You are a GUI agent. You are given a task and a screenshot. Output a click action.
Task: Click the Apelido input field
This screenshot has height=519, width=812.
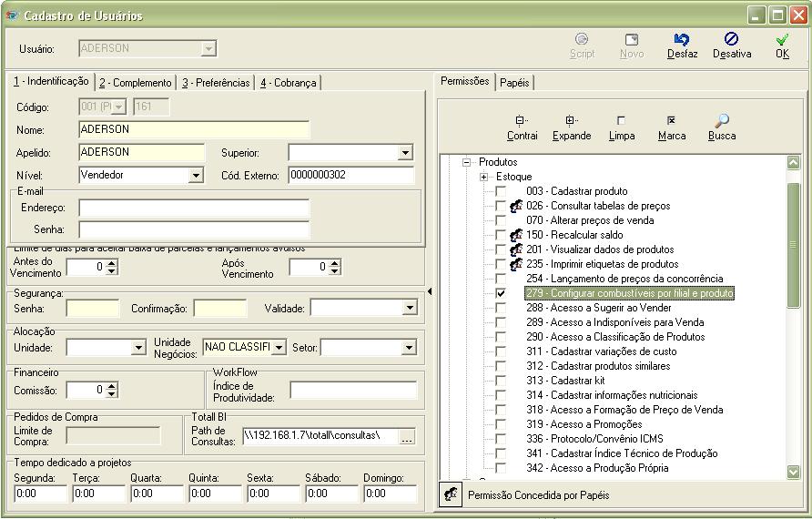click(x=142, y=152)
